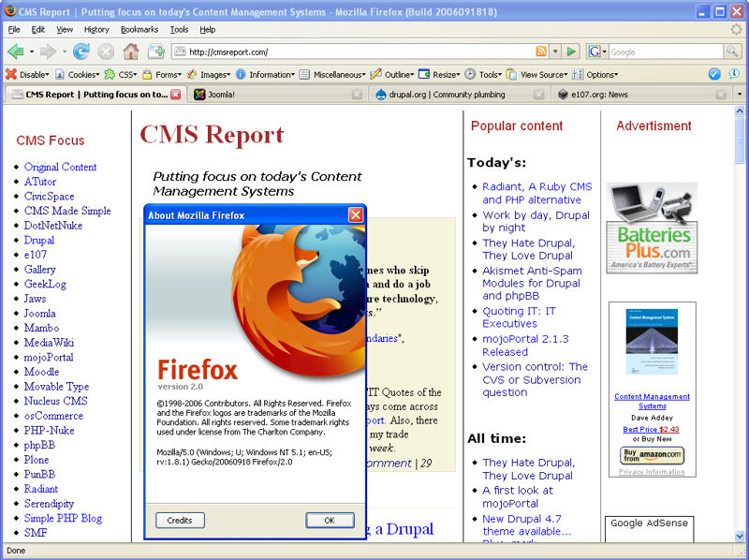Click the page vertical scrollbar down arrow
Image resolution: width=749 pixels, height=560 pixels.
(740, 537)
